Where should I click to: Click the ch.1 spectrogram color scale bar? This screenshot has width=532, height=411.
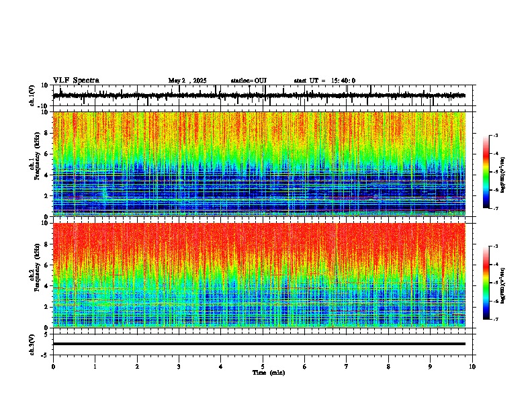pos(486,172)
